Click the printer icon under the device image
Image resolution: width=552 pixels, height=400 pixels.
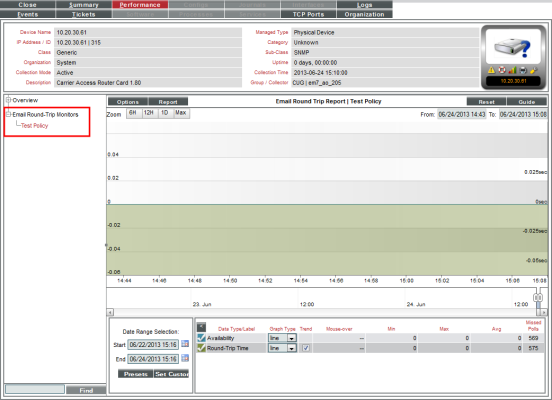[523, 70]
